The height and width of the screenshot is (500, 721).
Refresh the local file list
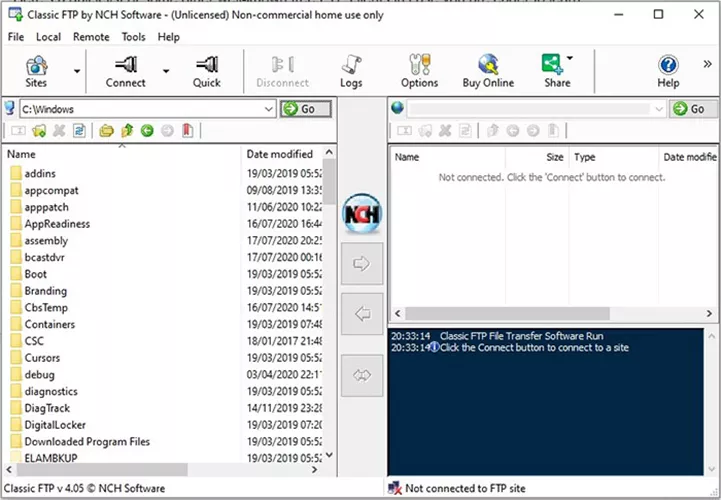(x=79, y=131)
